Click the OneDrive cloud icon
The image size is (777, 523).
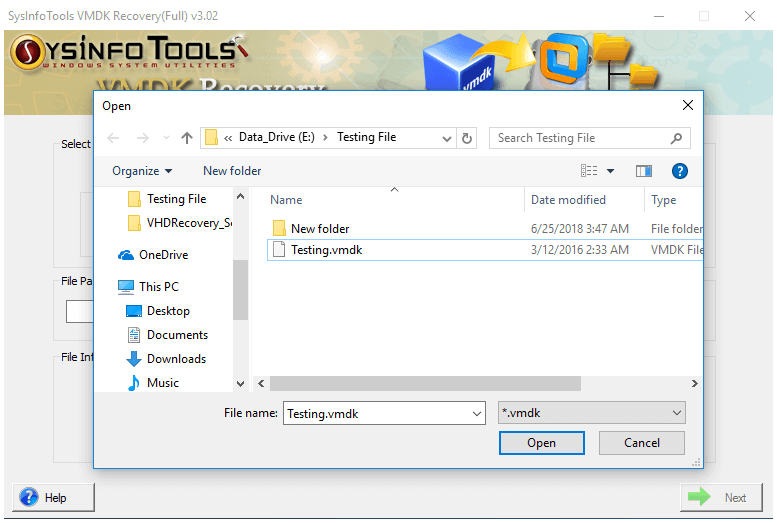pyautogui.click(x=126, y=255)
